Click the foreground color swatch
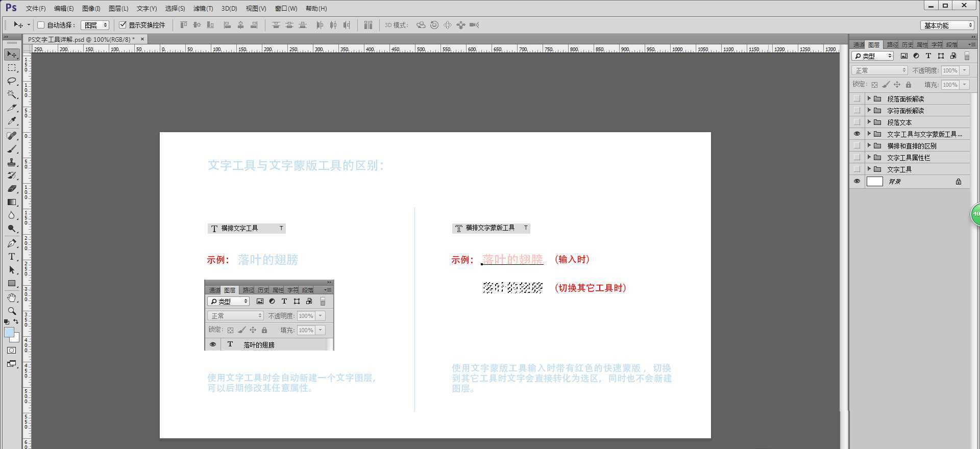The image size is (980, 449). point(9,333)
